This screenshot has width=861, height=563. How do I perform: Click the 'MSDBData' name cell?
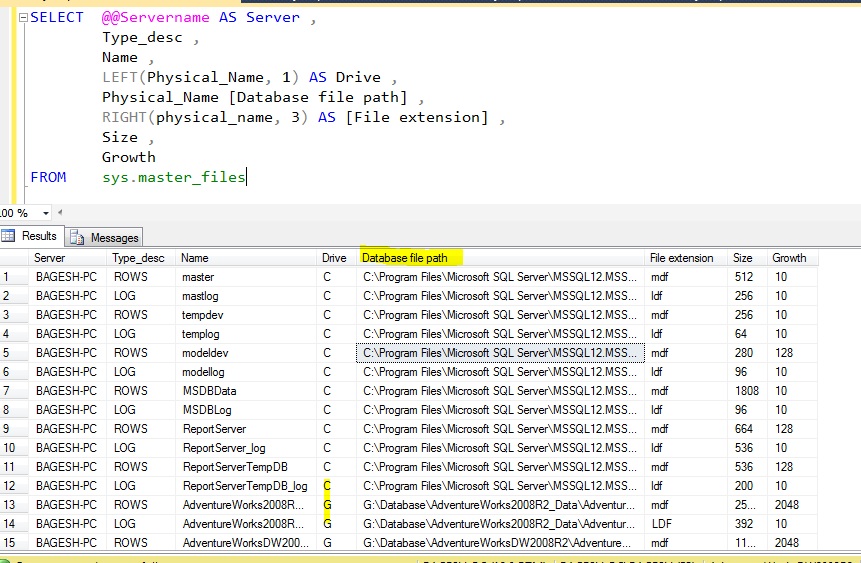[246, 391]
